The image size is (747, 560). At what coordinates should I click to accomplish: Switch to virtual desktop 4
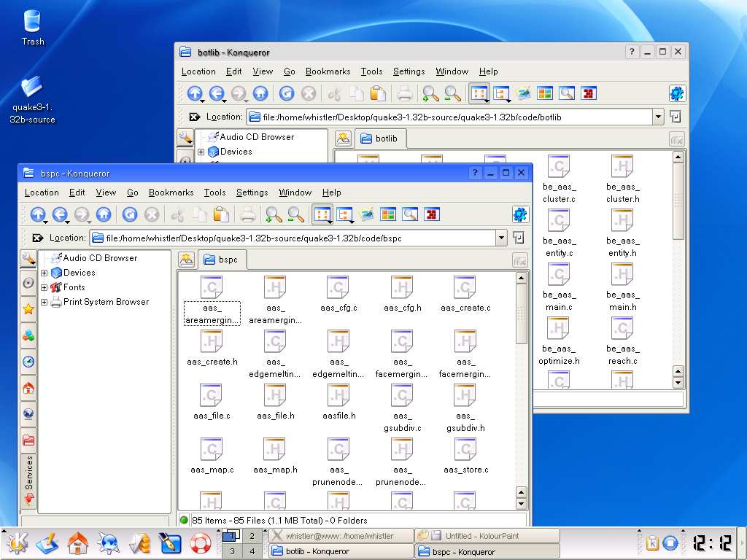click(x=252, y=551)
